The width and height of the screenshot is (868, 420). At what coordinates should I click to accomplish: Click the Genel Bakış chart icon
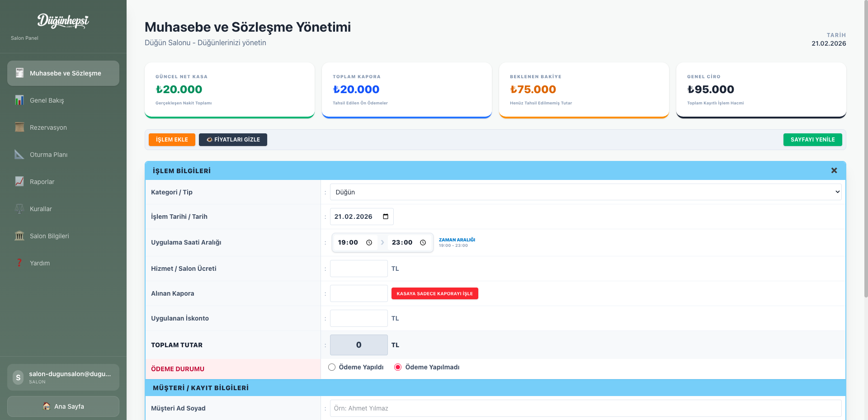click(x=19, y=100)
